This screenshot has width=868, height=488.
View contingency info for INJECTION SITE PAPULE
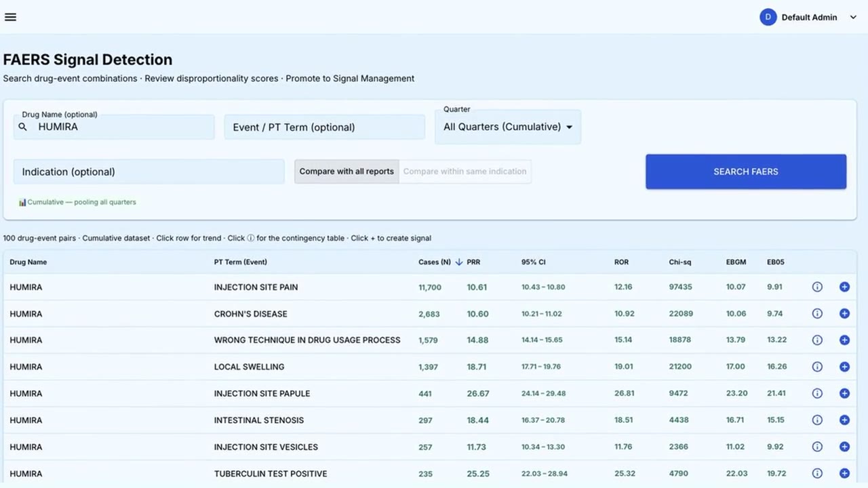coord(817,393)
